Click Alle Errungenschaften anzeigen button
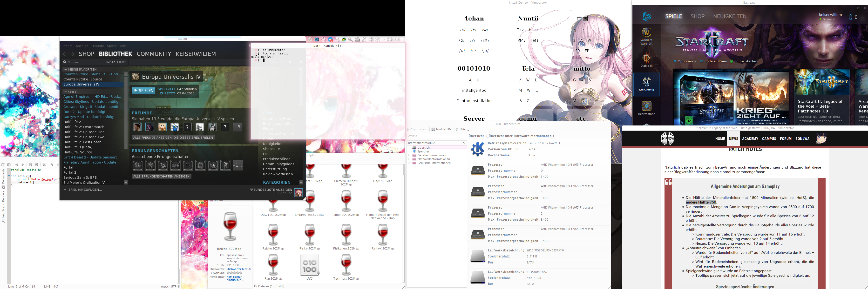 [161, 176]
